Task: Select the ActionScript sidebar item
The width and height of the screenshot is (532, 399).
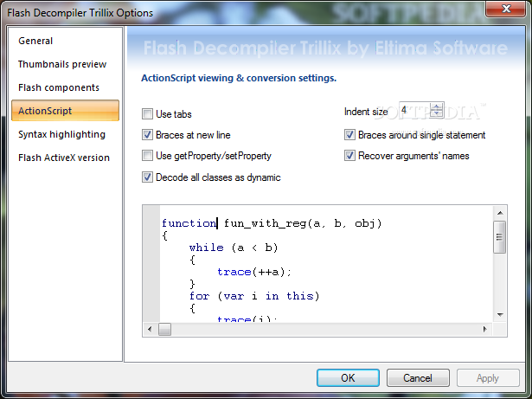Action: [x=65, y=111]
